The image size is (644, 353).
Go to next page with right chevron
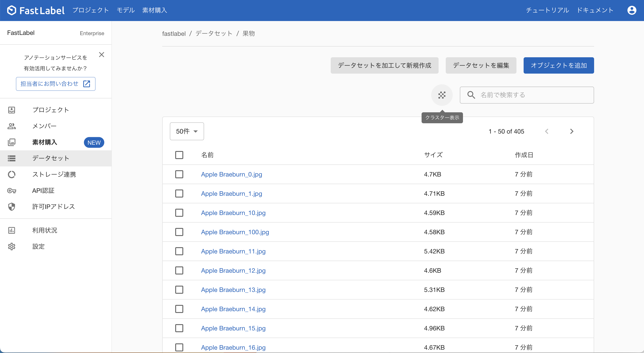(x=571, y=131)
